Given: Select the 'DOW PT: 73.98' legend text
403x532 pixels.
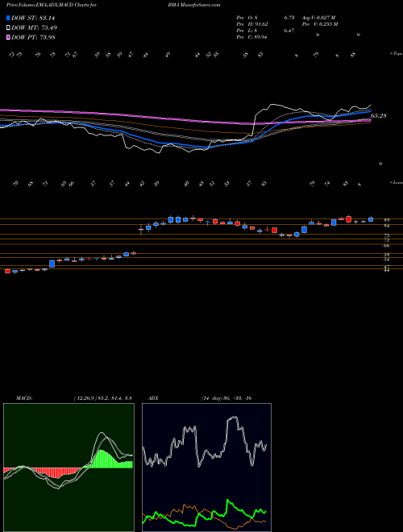Looking at the screenshot, I should click(34, 37).
